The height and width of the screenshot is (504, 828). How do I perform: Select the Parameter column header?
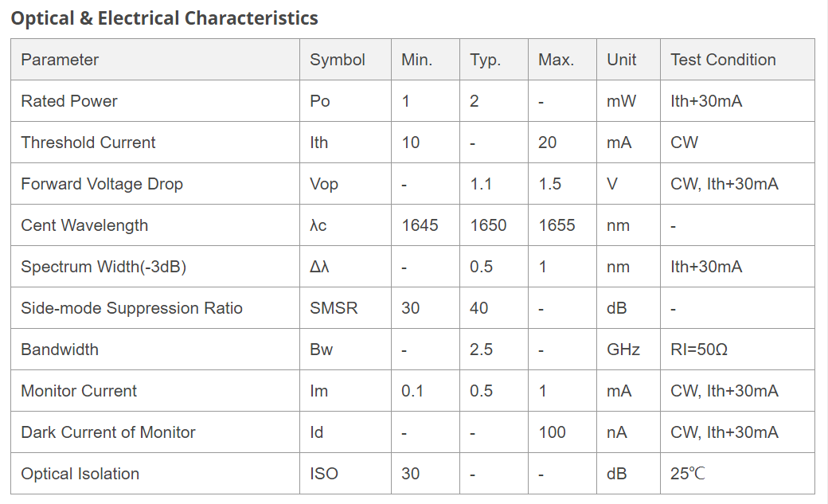point(155,60)
